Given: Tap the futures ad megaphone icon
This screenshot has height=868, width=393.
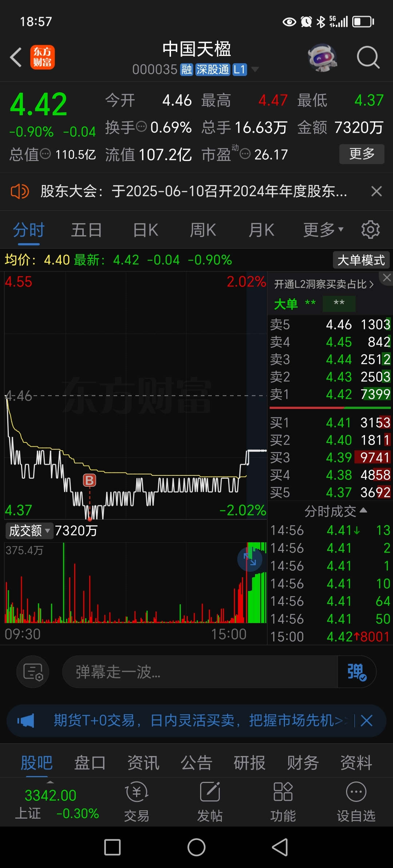Looking at the screenshot, I should click(26, 720).
